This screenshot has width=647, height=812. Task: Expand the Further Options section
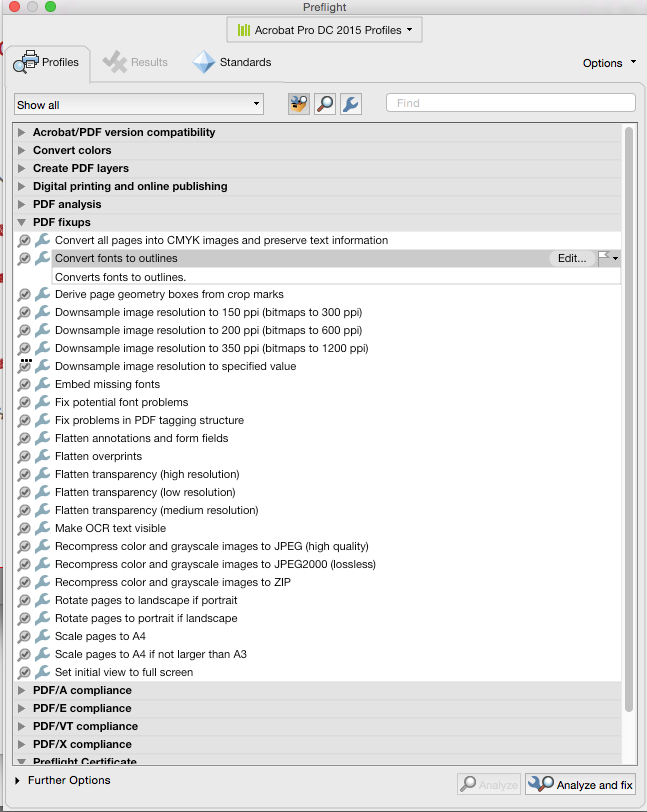[18, 780]
